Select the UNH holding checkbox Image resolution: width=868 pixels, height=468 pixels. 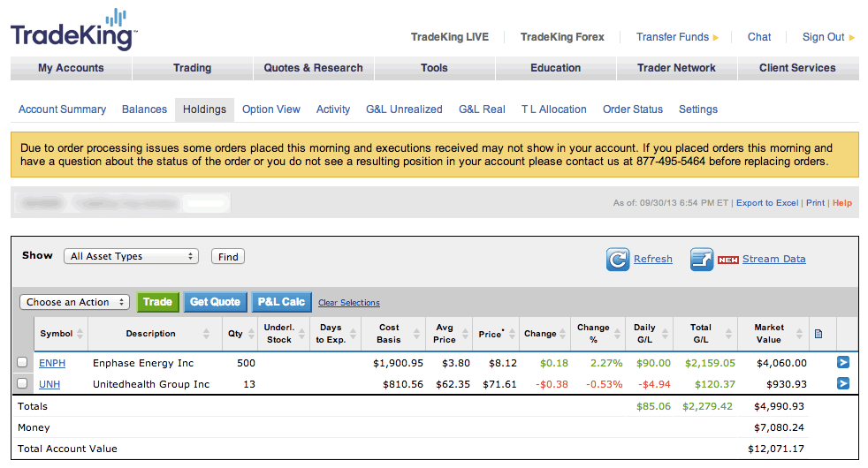click(x=22, y=383)
